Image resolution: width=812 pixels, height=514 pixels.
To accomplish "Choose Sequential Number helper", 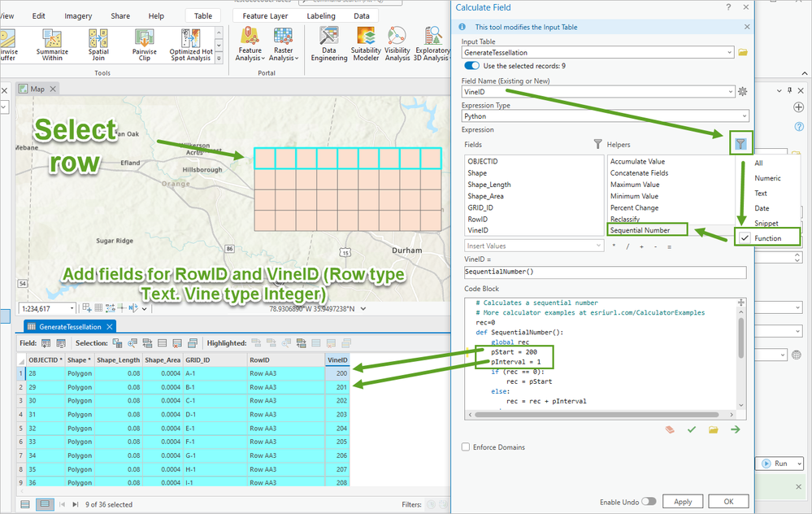I will (640, 230).
